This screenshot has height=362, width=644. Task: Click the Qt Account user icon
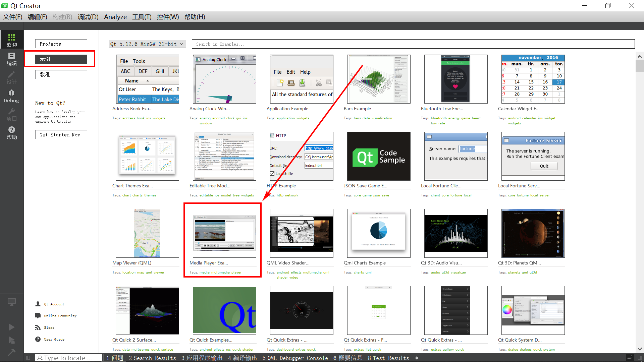coord(38,304)
